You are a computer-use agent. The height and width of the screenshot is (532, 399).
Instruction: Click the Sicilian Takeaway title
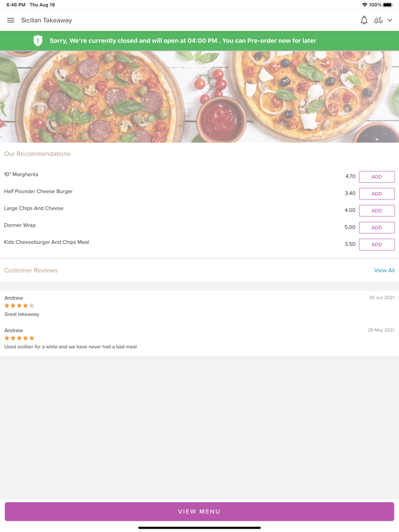(46, 20)
